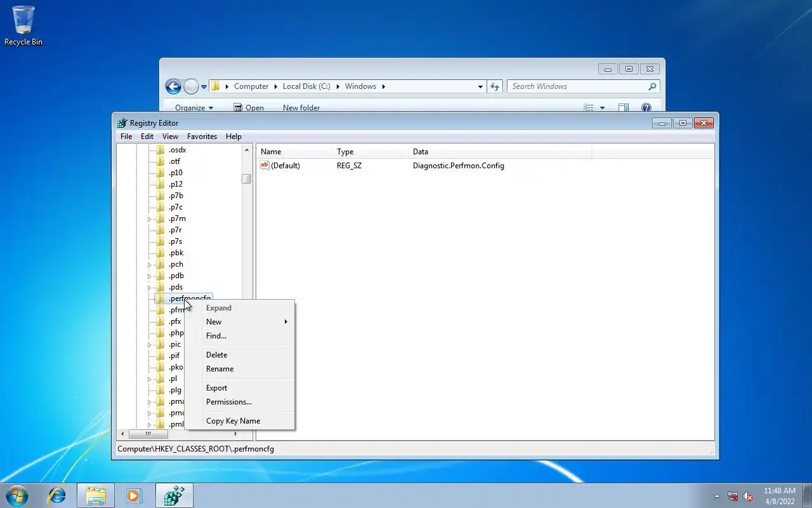Image resolution: width=812 pixels, height=508 pixels.
Task: Open the Help menu in Registry Editor
Action: (233, 137)
